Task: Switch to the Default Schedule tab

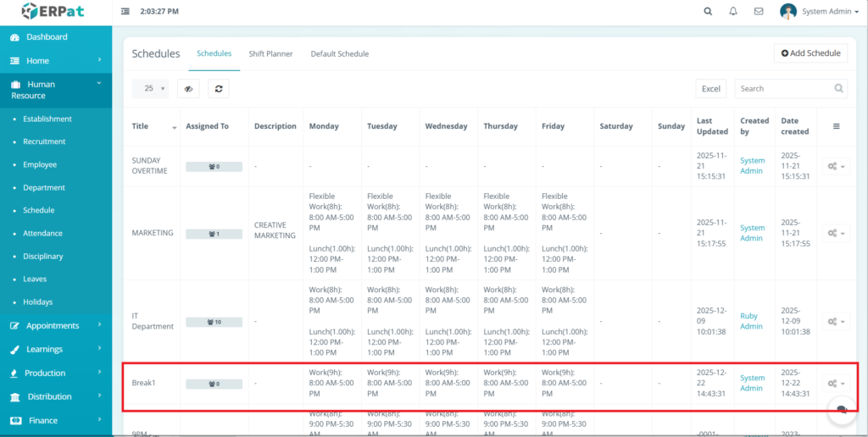Action: (x=339, y=54)
